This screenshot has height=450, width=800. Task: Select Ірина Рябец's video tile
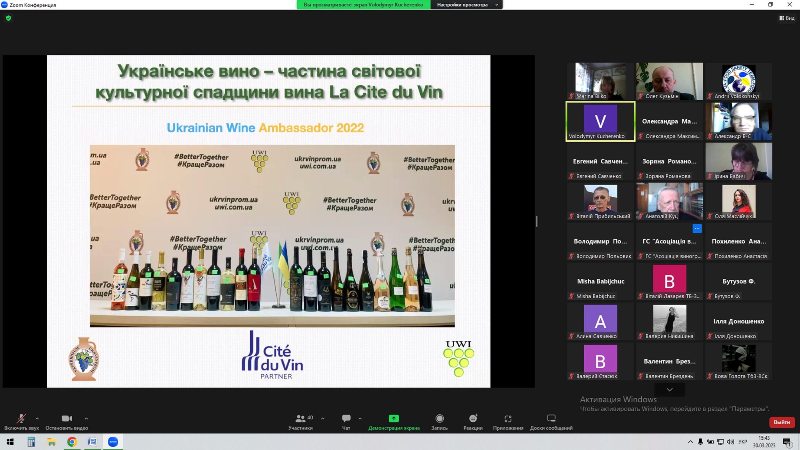[738, 161]
